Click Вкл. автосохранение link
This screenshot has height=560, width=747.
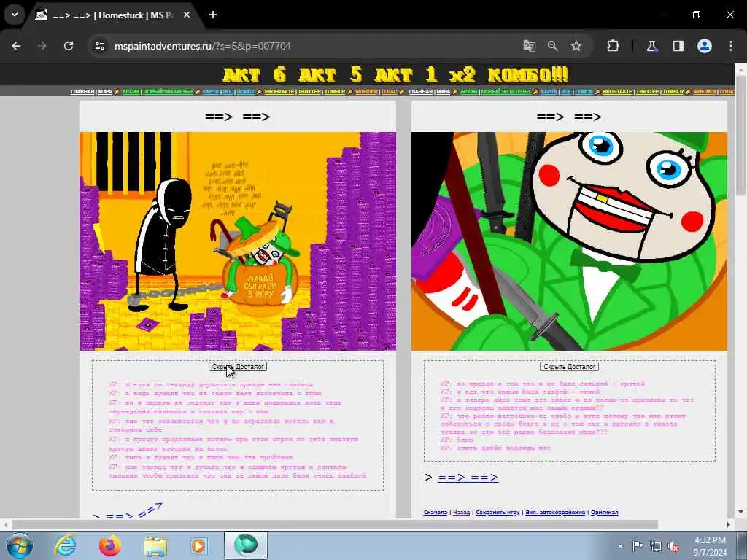tap(555, 513)
